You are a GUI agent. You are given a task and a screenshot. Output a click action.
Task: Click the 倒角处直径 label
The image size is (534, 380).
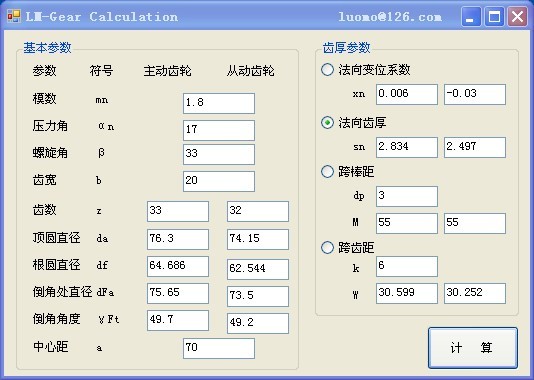(62, 292)
